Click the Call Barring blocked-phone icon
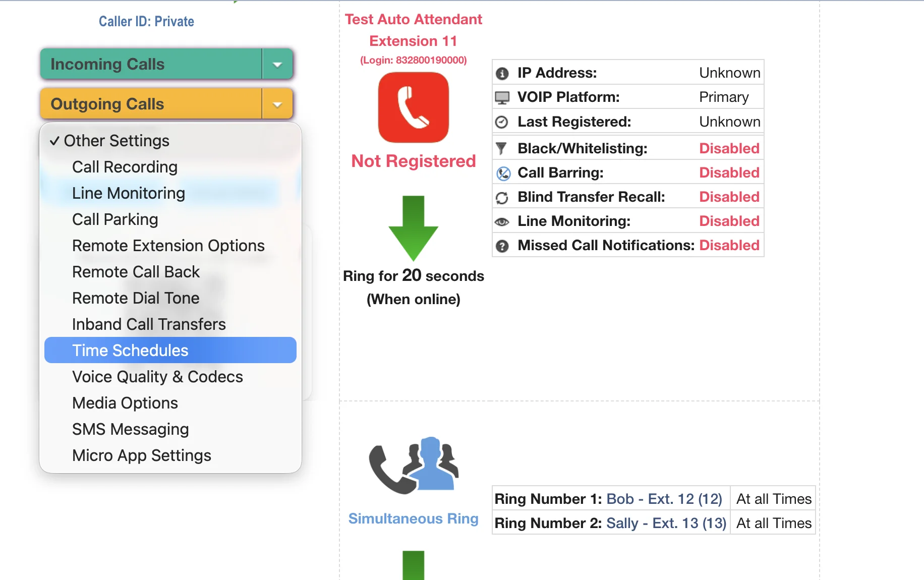Screen dimensions: 924x580 (502, 172)
